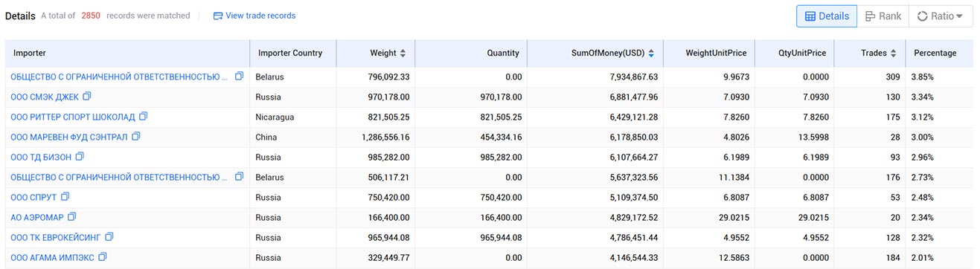Copy the ООО СМЭК ДЖЕК importer name

coord(87,97)
